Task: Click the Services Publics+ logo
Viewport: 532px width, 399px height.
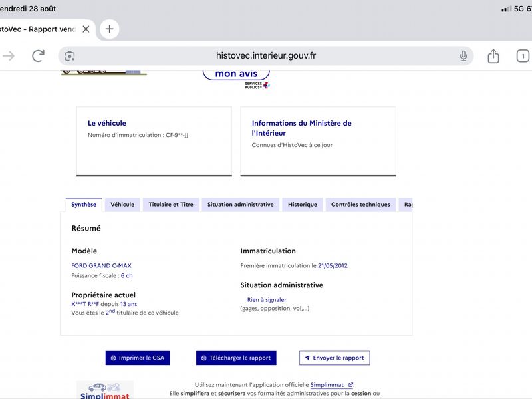Action: point(257,86)
